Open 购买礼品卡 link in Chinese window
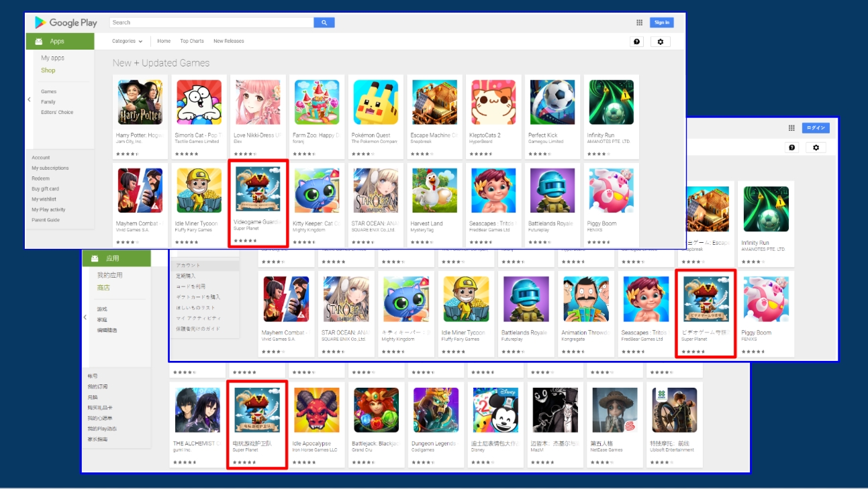Viewport: 868px width, 489px height. pos(99,408)
